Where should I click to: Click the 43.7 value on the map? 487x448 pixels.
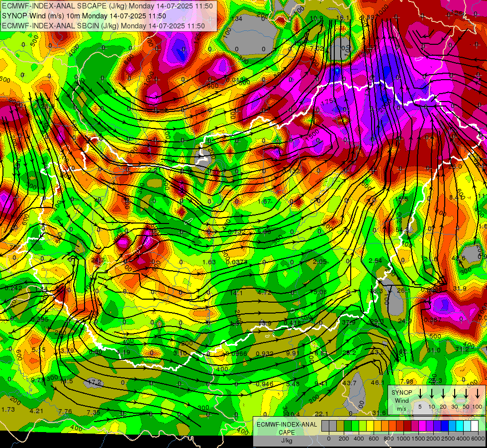(349, 383)
